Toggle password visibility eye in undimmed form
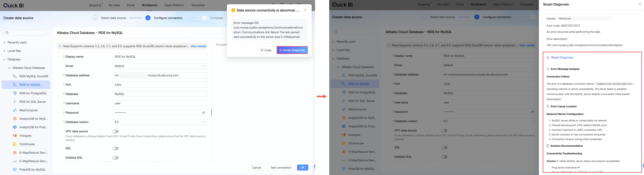This screenshot has width=644, height=175. 203,113
